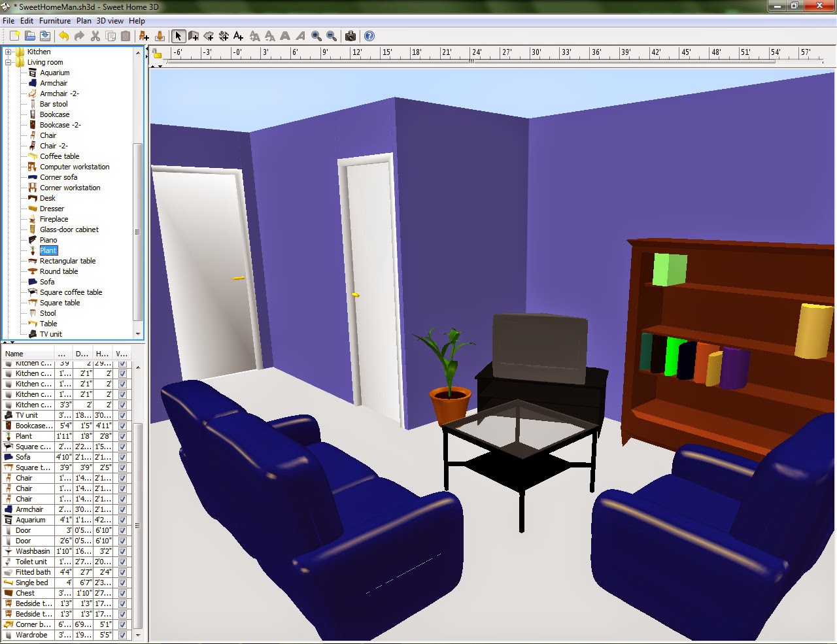Expand the Kitchen furniture category
The image size is (837, 644).
click(8, 51)
